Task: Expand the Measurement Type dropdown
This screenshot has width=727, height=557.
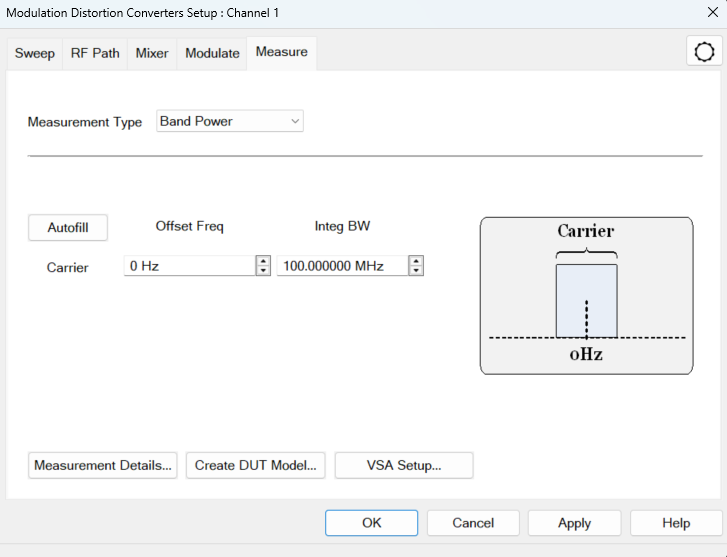Action: pos(230,122)
